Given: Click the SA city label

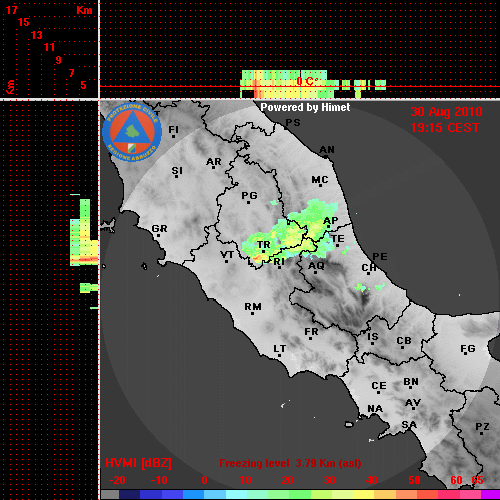Looking at the screenshot, I should click(409, 425).
